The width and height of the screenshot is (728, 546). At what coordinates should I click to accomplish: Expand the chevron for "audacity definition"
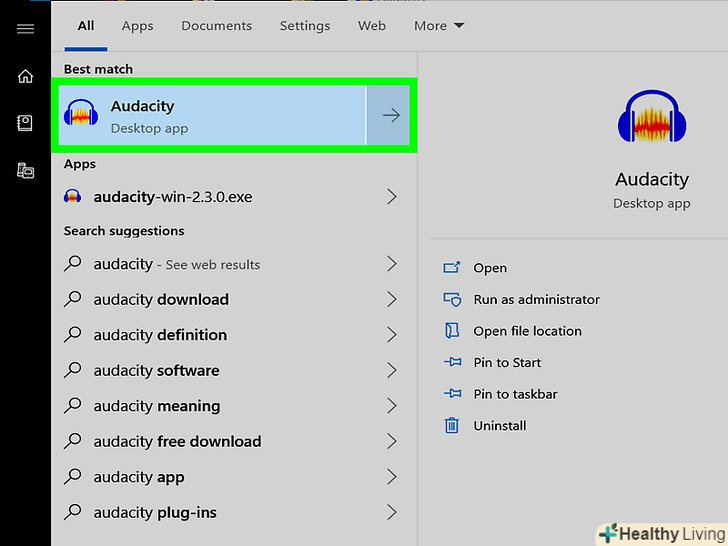391,334
